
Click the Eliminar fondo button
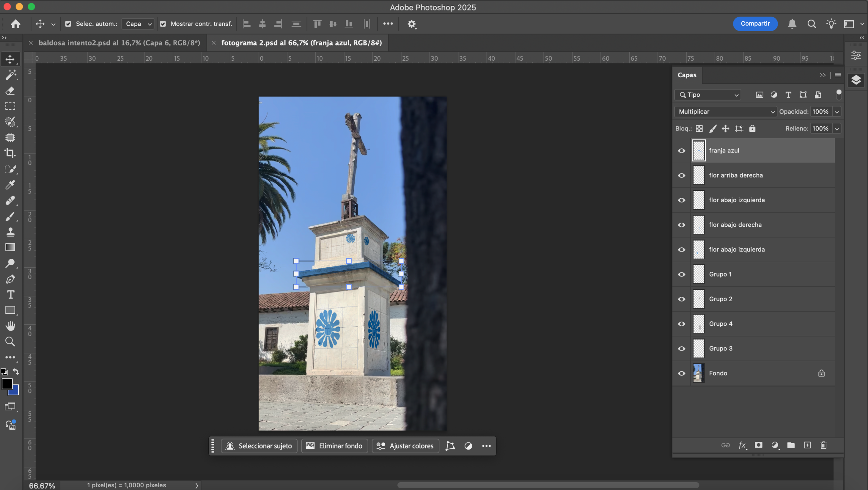pos(334,446)
